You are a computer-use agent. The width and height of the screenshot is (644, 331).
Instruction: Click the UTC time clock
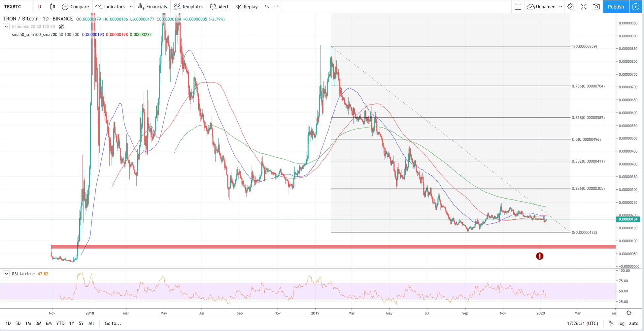coord(583,323)
